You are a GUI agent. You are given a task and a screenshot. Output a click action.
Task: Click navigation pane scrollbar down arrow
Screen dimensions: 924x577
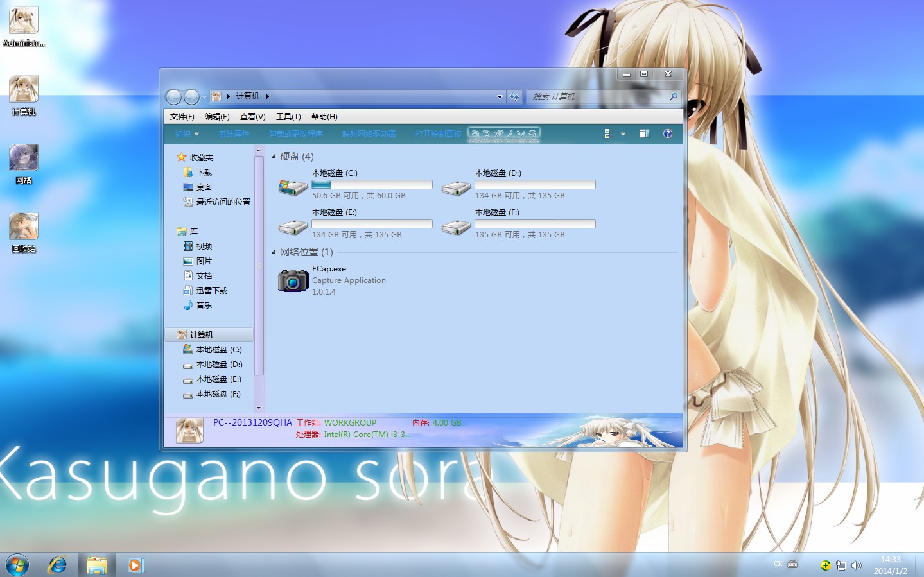(x=259, y=408)
